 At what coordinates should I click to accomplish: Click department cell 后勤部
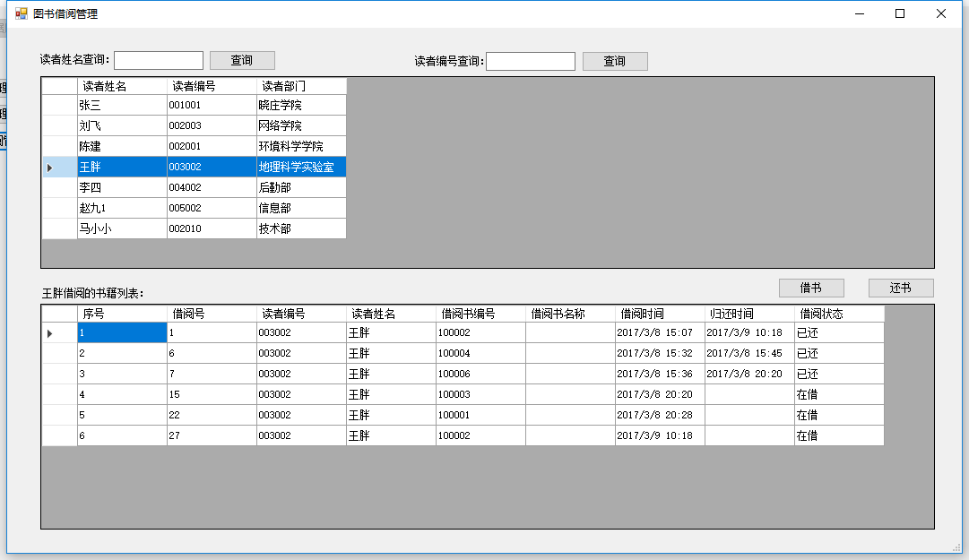[301, 187]
